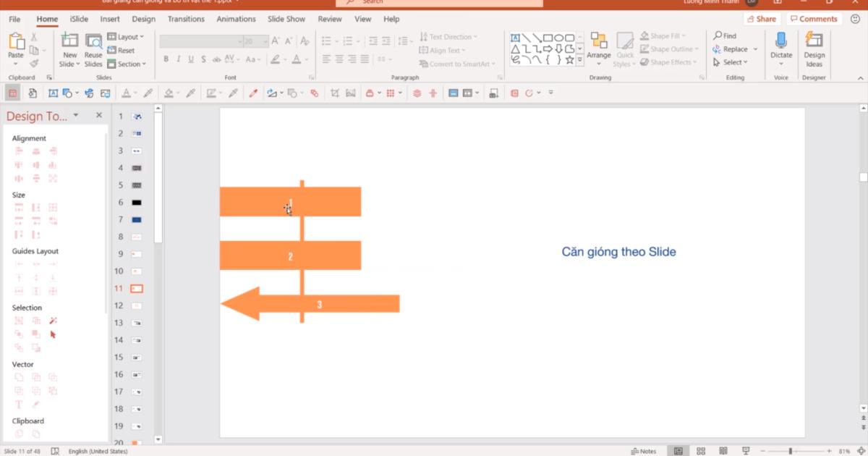Click the red arrow pointer selection icon
Image resolution: width=868 pixels, height=456 pixels.
53,334
